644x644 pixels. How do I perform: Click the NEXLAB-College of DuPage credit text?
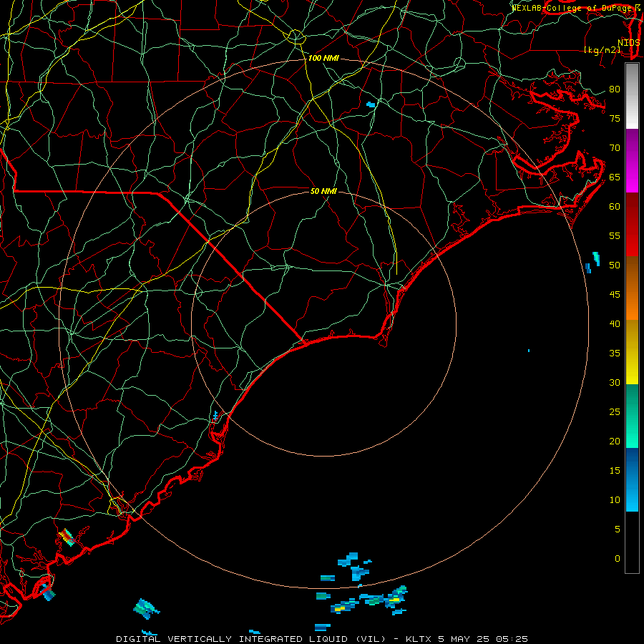pyautogui.click(x=571, y=8)
